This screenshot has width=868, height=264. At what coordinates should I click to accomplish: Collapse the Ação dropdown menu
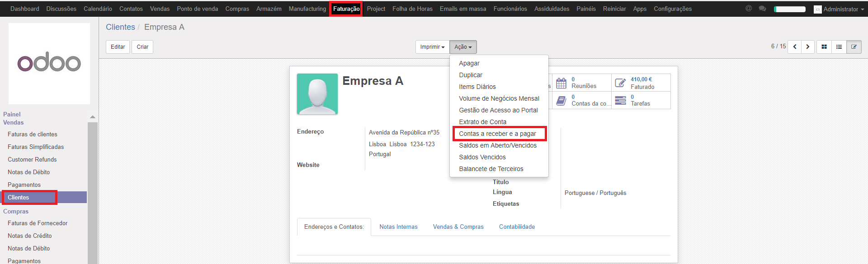pos(463,47)
